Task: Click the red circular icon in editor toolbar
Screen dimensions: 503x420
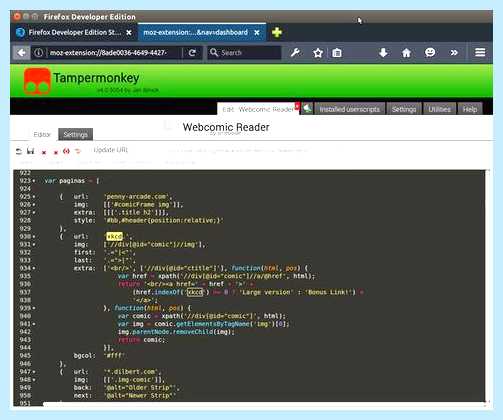Action: [x=66, y=151]
